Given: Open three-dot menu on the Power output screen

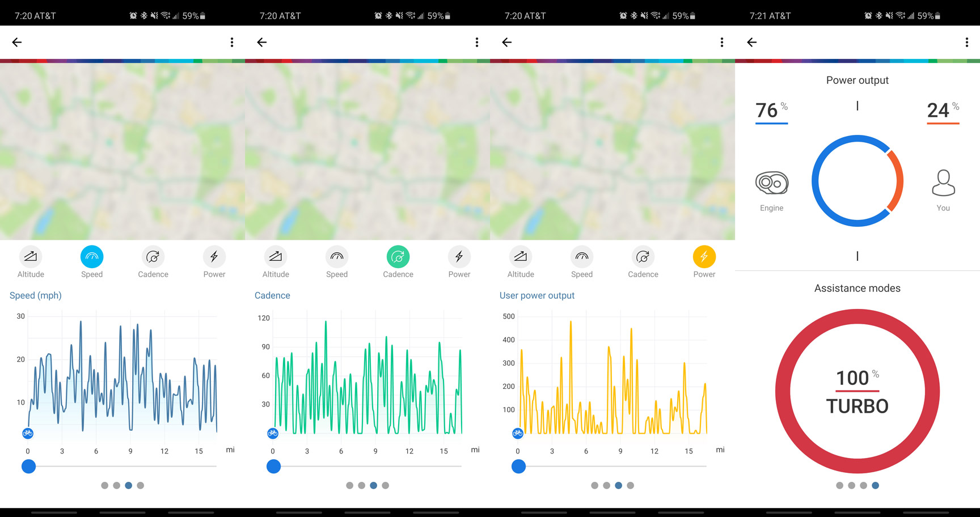Looking at the screenshot, I should click(x=966, y=43).
